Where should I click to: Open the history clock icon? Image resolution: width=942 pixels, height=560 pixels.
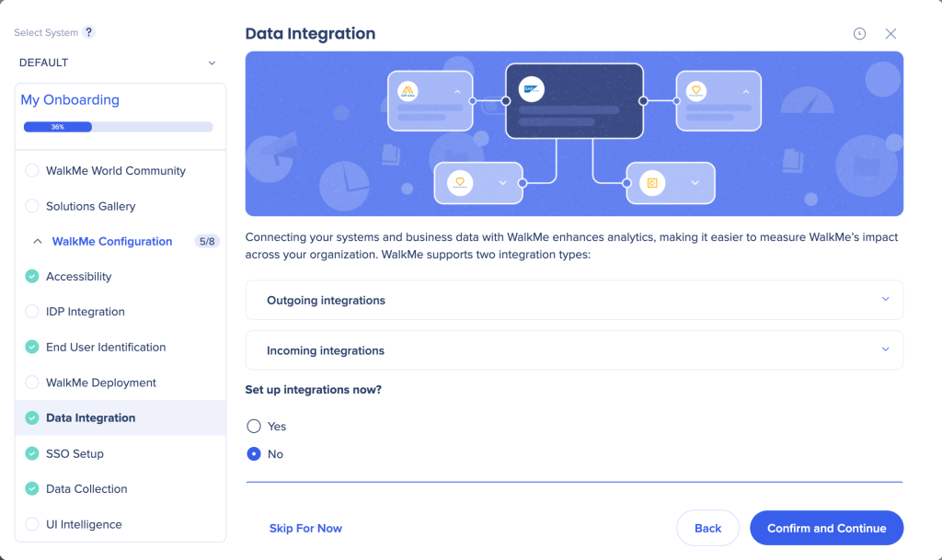point(859,34)
